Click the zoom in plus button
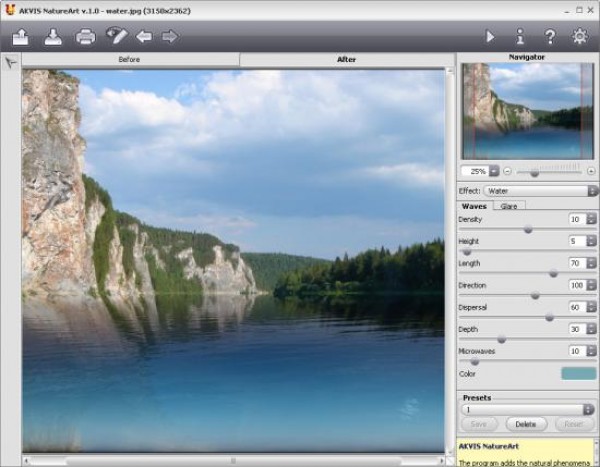The width and height of the screenshot is (600, 467). [x=591, y=171]
